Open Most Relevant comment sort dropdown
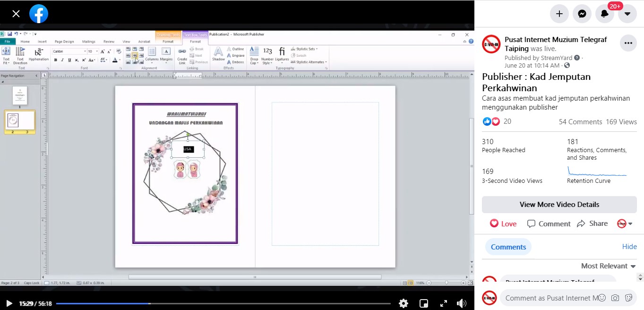Viewport: 644px width, 310px height. [x=609, y=266]
